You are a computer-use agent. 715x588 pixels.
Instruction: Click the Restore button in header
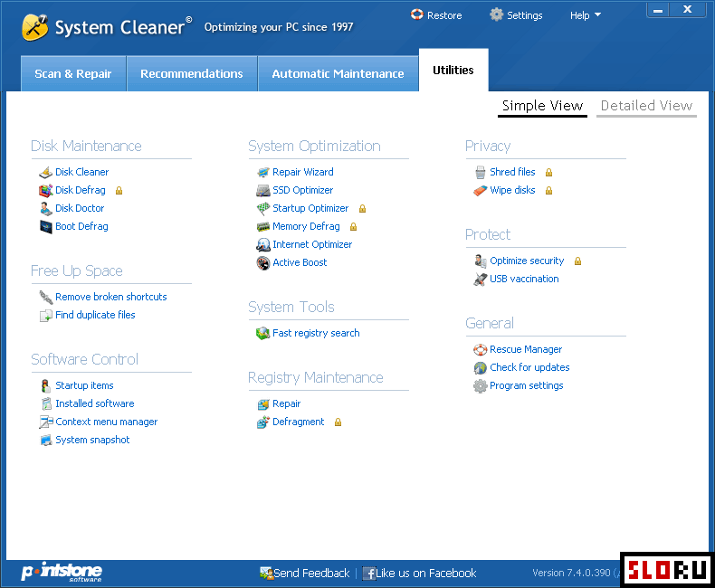tap(436, 15)
